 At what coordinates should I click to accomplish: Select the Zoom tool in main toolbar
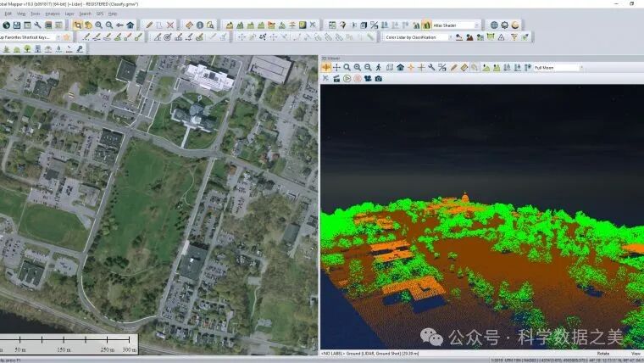98,25
